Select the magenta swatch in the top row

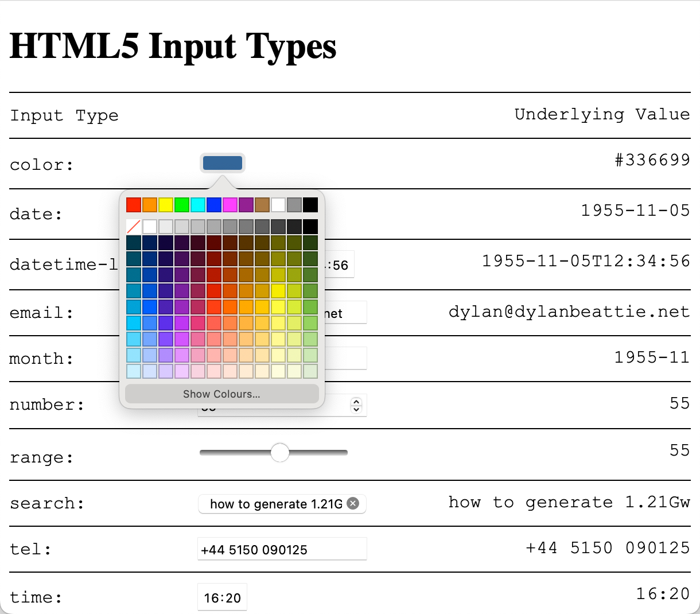click(230, 204)
